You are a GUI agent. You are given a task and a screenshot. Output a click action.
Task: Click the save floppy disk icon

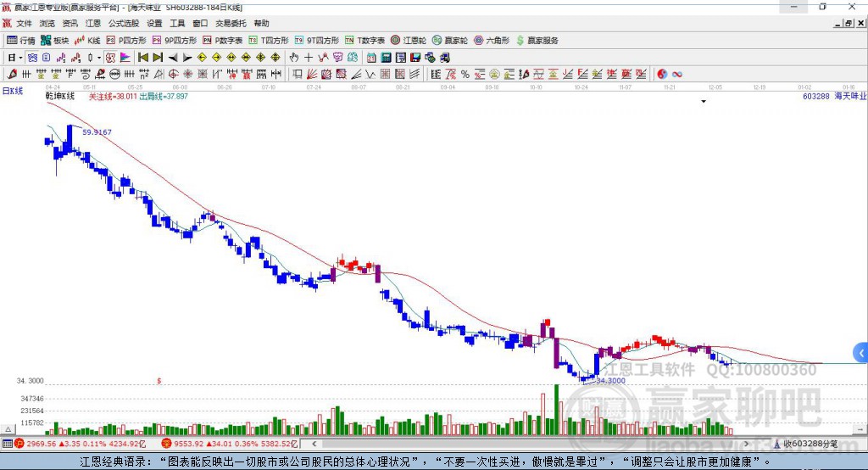(x=415, y=58)
